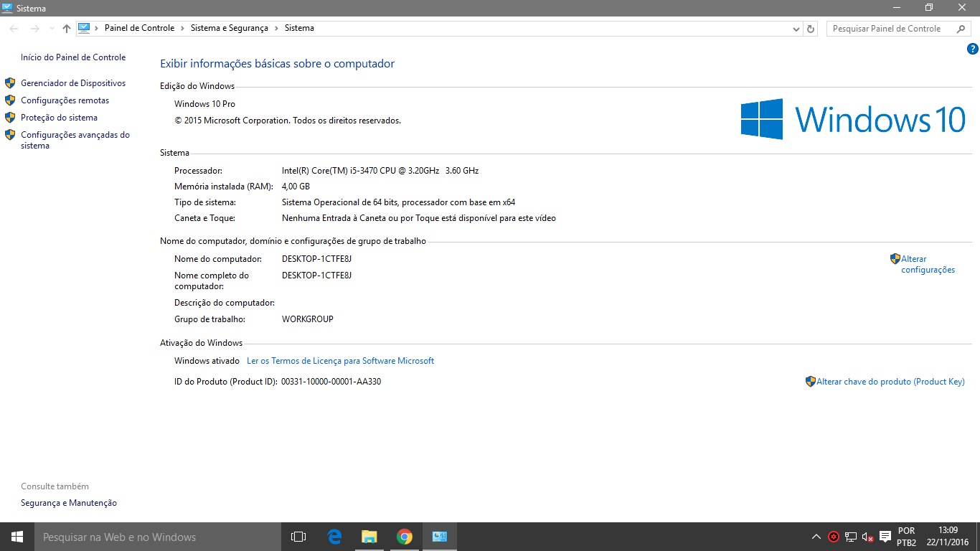Click Alterar chave do produto link
This screenshot has height=551, width=980.
[890, 382]
